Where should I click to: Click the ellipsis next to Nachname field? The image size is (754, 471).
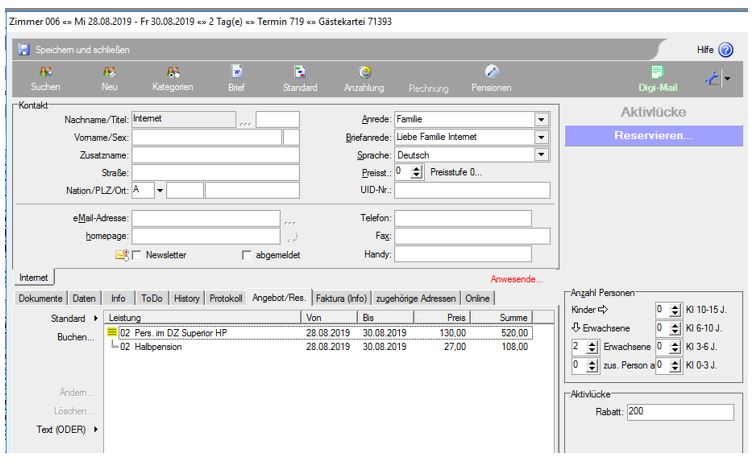pyautogui.click(x=245, y=123)
